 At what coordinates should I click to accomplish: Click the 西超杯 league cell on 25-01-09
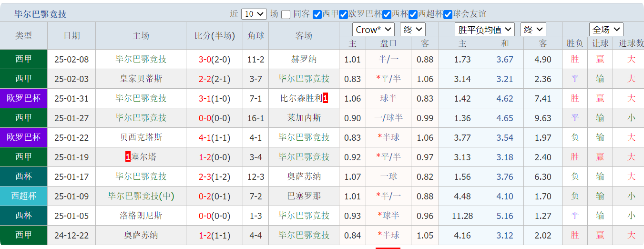coord(24,196)
